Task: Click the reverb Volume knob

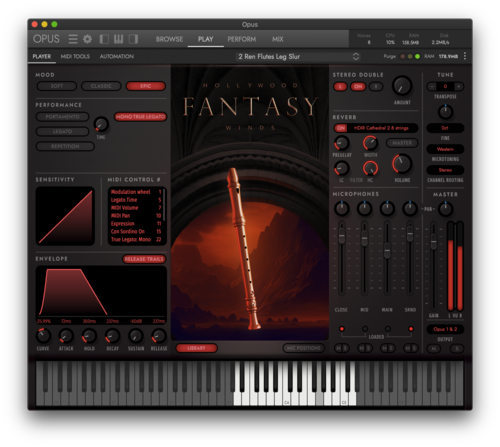Action: pos(402,164)
